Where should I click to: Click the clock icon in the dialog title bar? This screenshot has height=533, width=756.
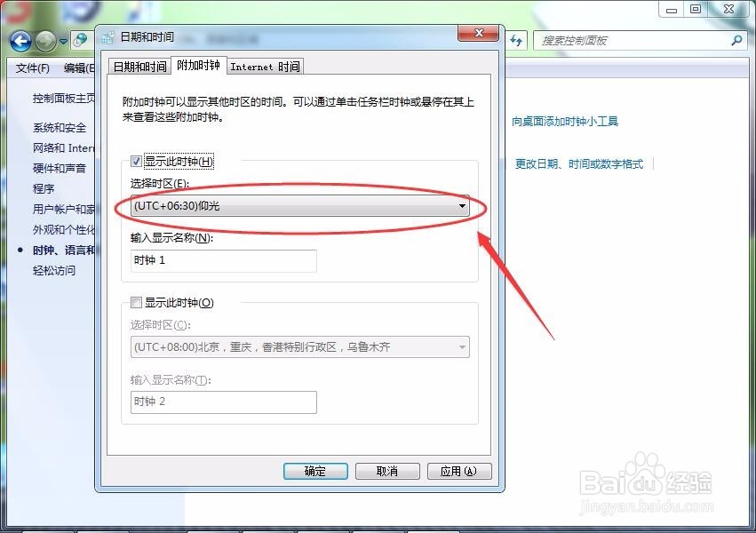pos(107,36)
